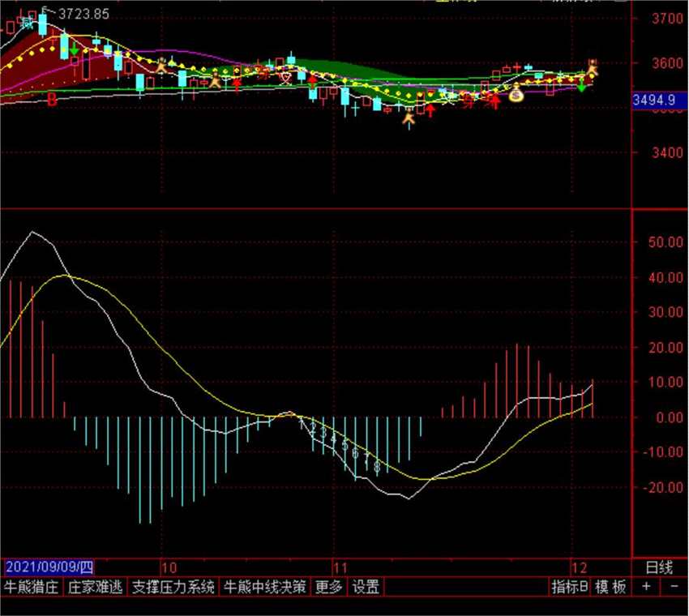Click the month 12 marker on time axis

coord(579,567)
